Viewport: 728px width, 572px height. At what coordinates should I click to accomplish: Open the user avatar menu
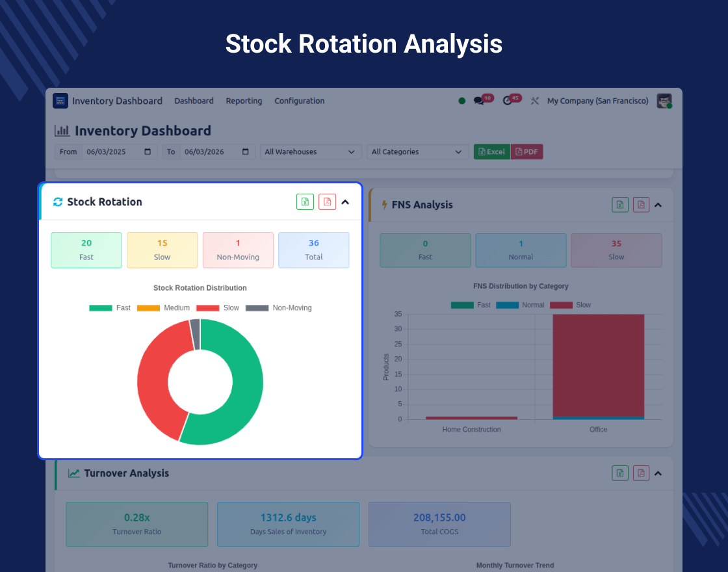[x=664, y=101]
